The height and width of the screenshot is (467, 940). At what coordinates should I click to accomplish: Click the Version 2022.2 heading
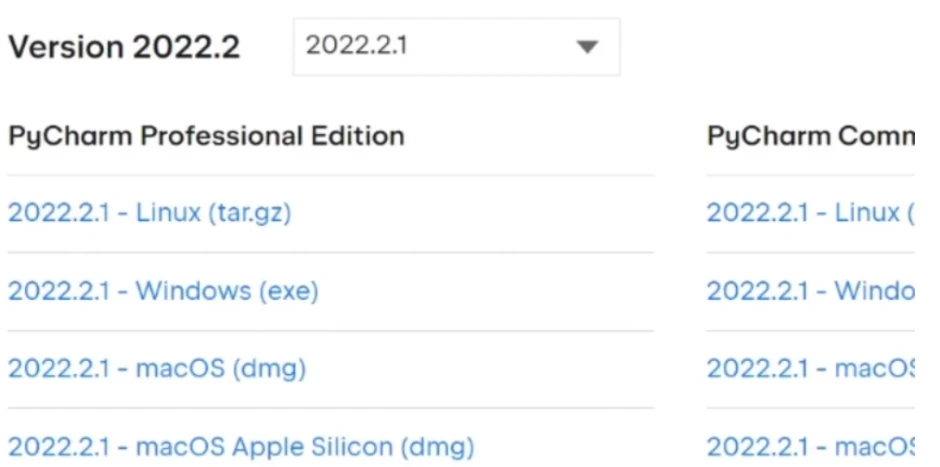click(124, 47)
